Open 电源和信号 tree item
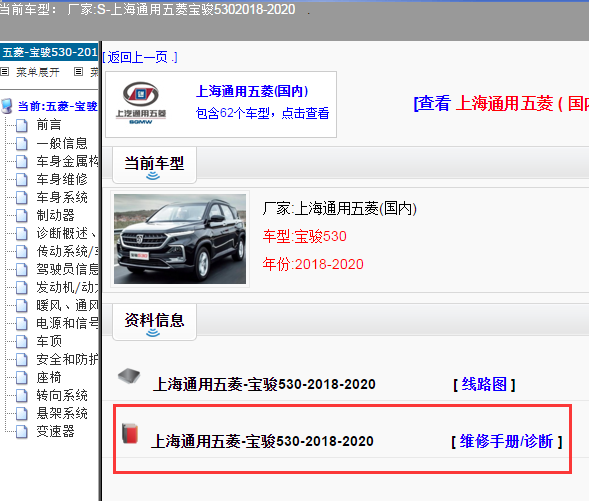The image size is (589, 501). click(67, 323)
